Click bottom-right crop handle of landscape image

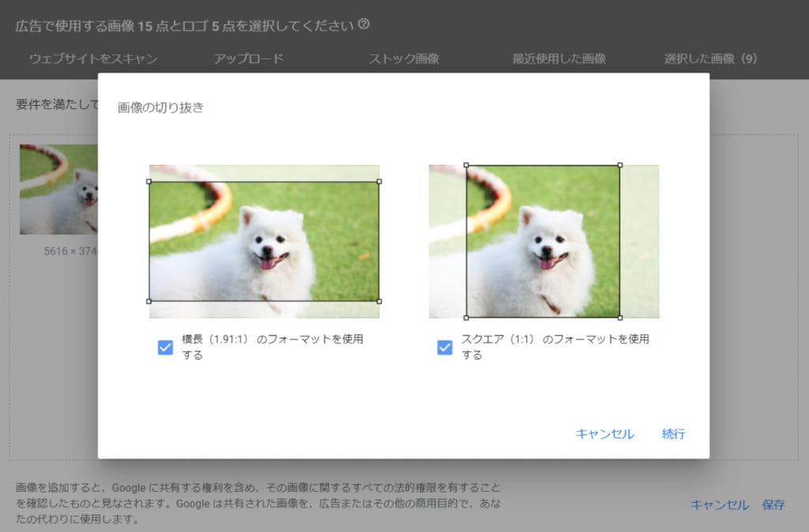click(379, 301)
